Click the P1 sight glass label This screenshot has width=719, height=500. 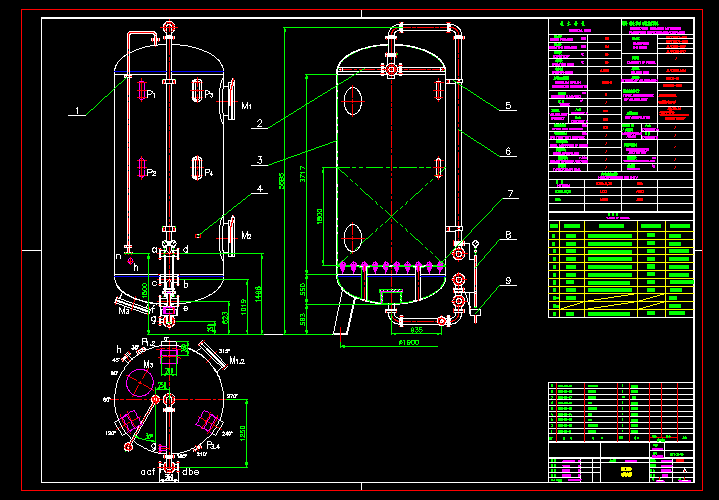(150, 95)
